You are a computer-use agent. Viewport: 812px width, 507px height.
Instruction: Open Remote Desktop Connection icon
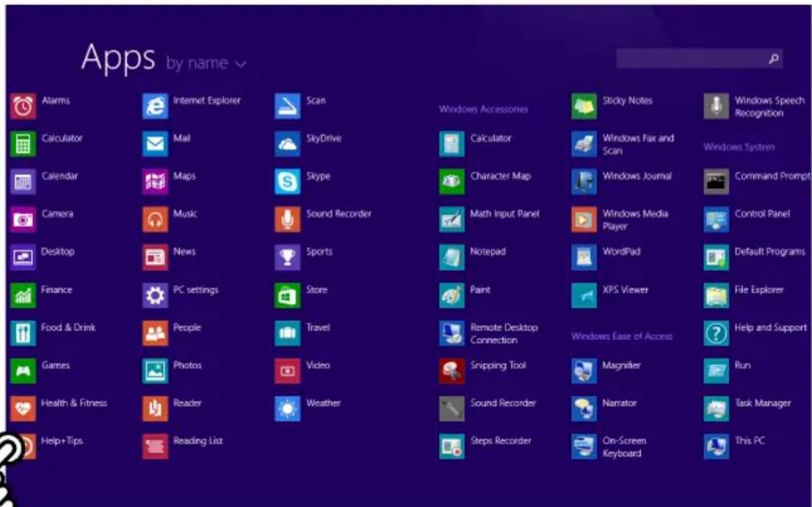[x=452, y=334]
